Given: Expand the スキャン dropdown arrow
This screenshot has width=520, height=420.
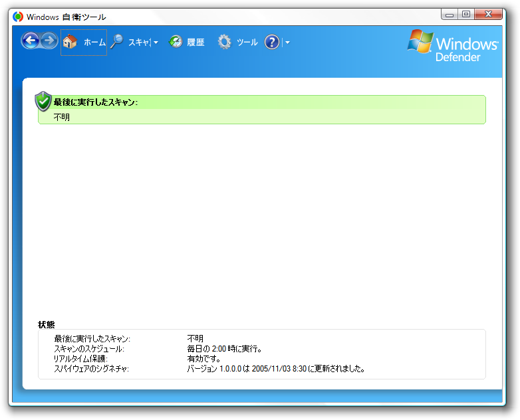Looking at the screenshot, I should coord(156,43).
